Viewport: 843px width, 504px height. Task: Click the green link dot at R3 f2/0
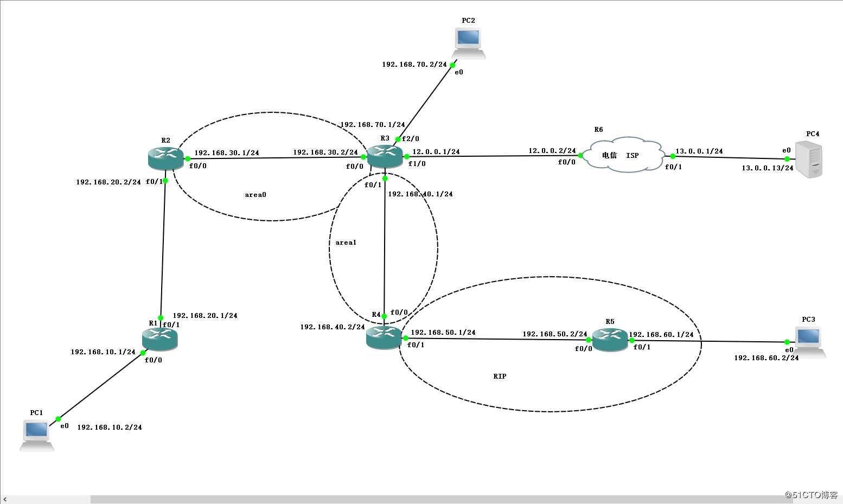[x=398, y=139]
